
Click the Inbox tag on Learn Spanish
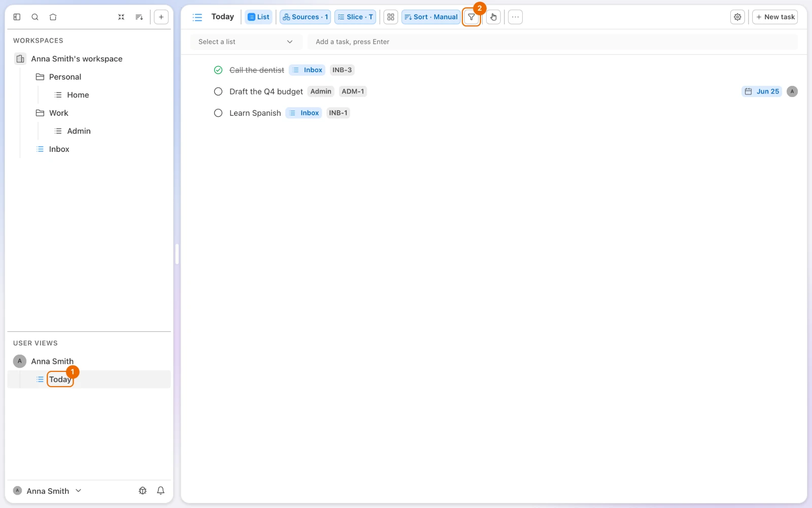pos(303,113)
